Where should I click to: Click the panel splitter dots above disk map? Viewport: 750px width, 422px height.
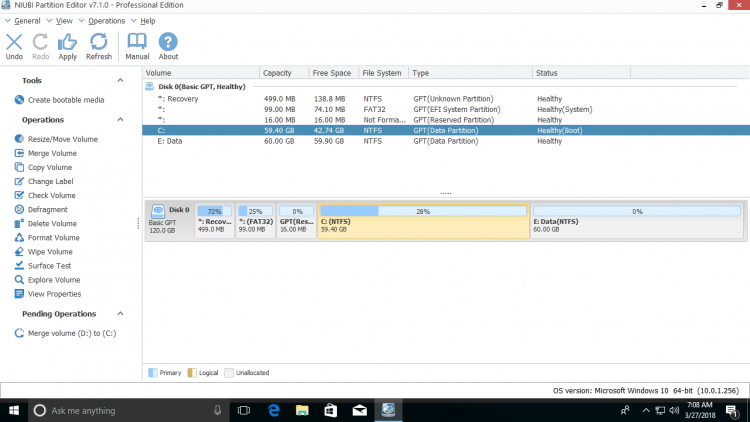(446, 193)
